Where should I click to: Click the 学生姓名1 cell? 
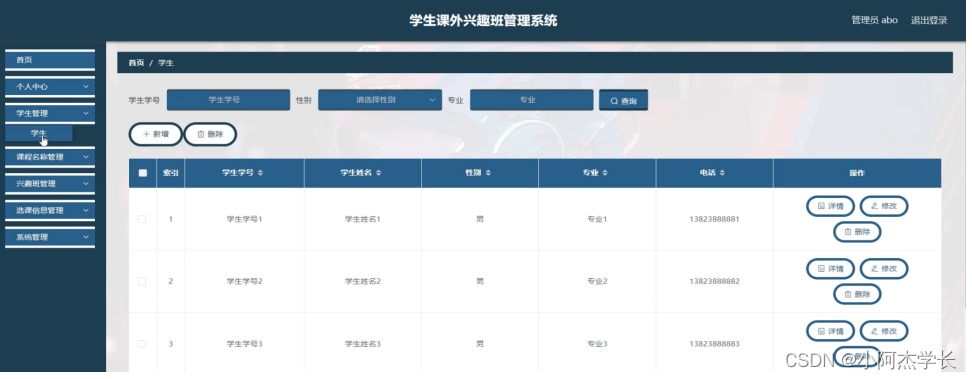tap(363, 219)
